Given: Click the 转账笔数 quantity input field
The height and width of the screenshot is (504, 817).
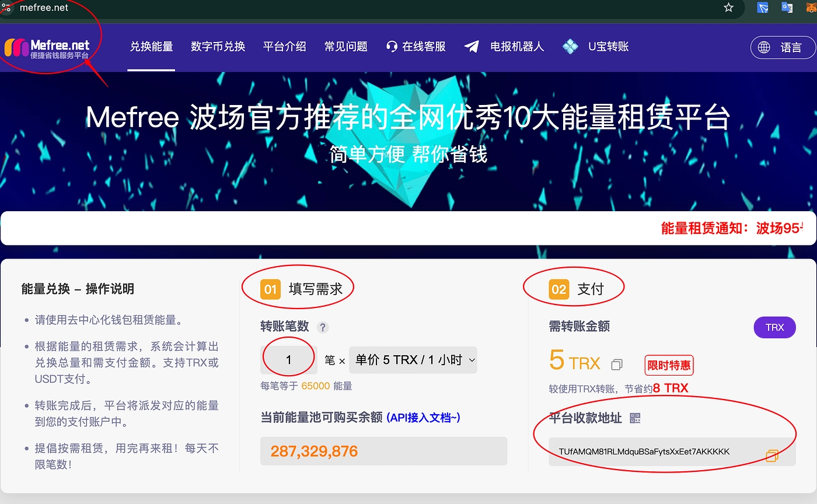Looking at the screenshot, I should [288, 360].
